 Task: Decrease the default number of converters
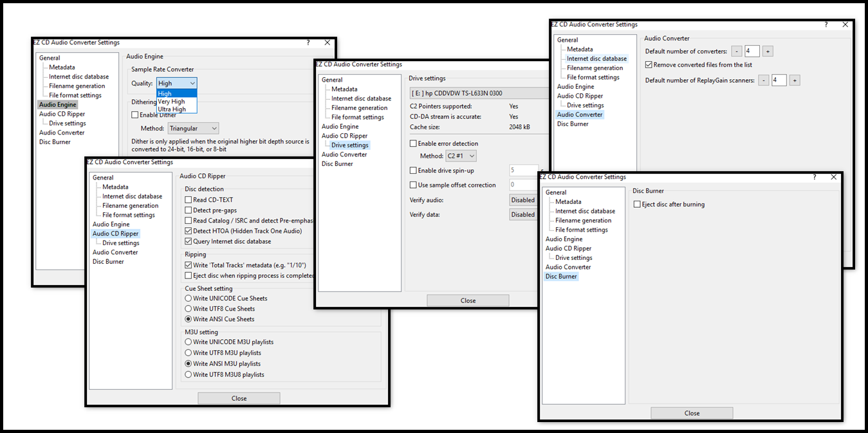click(737, 51)
